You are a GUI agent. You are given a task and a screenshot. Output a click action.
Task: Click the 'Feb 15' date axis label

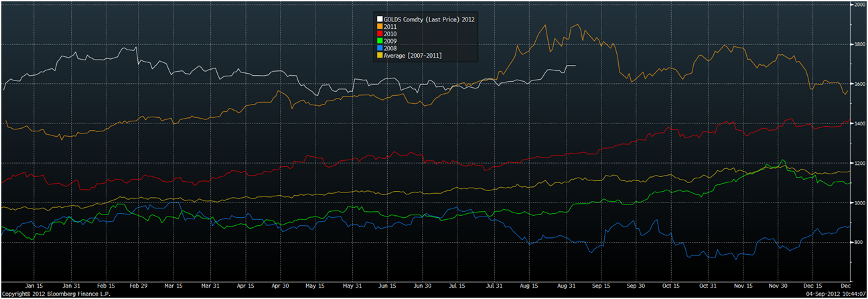[104, 286]
